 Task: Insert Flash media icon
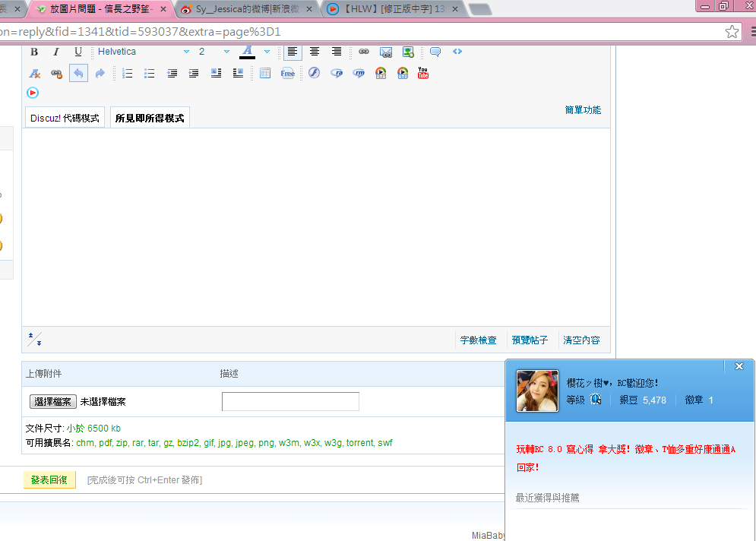click(x=314, y=73)
